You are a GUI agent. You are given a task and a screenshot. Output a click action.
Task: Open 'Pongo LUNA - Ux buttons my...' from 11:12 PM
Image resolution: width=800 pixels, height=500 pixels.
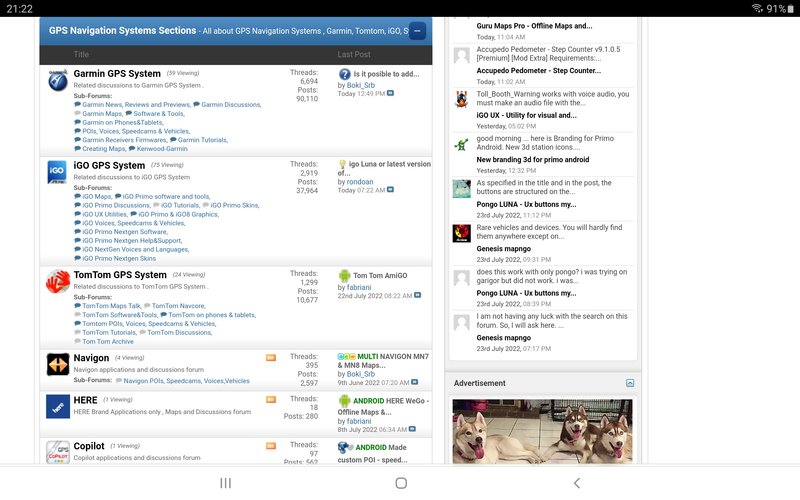tap(526, 204)
